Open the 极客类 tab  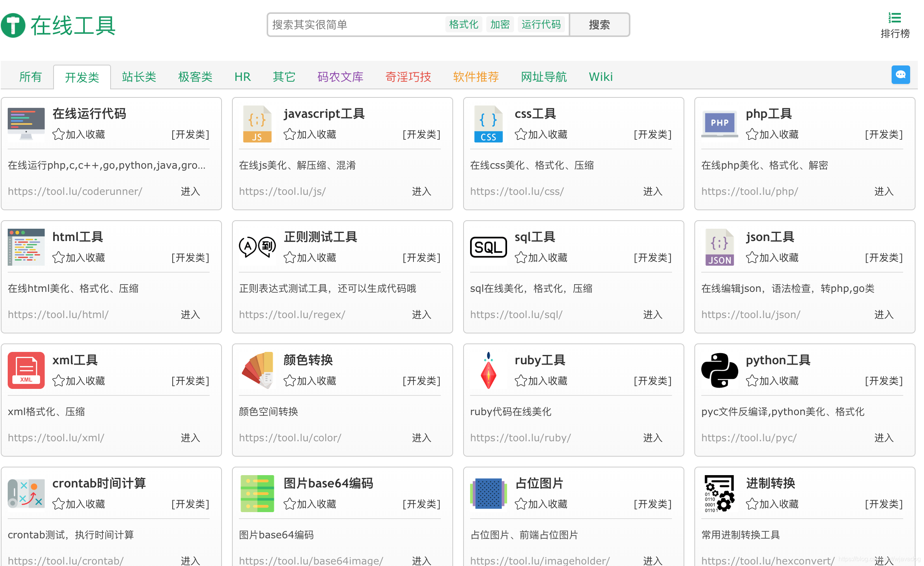point(195,77)
